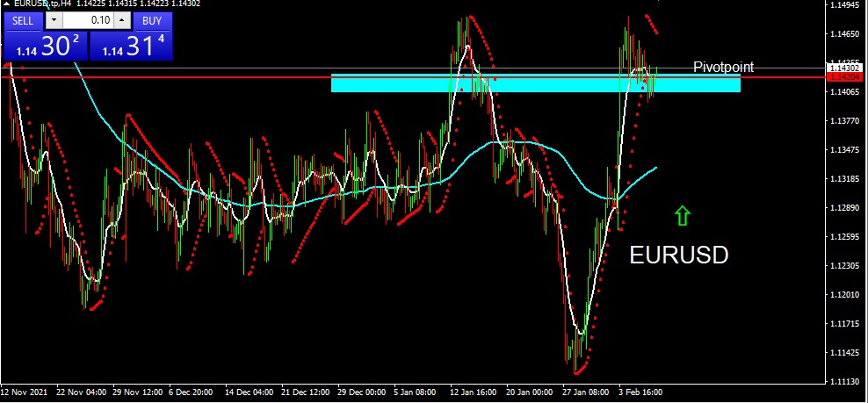868x403 pixels.
Task: Click the 12 Nov 2021 date label
Action: click(25, 392)
